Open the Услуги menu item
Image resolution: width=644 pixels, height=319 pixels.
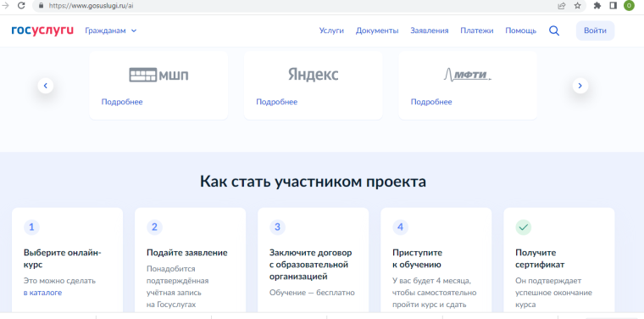coord(331,31)
